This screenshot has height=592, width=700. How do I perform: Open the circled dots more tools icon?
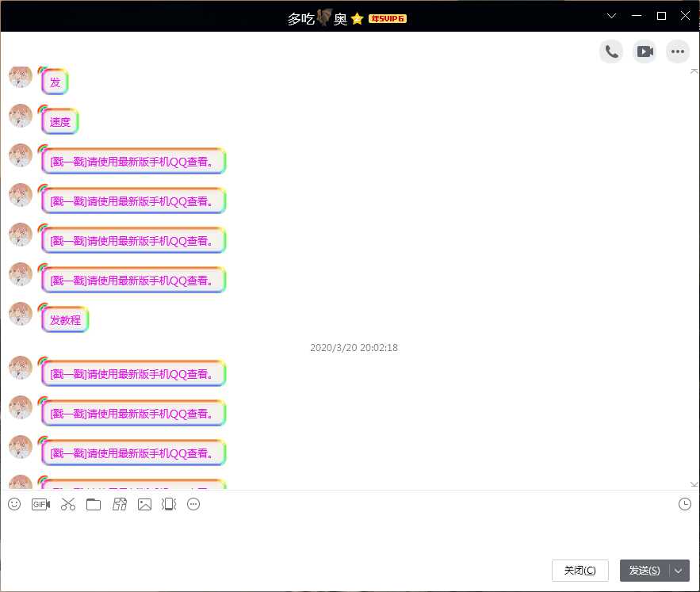coord(193,505)
